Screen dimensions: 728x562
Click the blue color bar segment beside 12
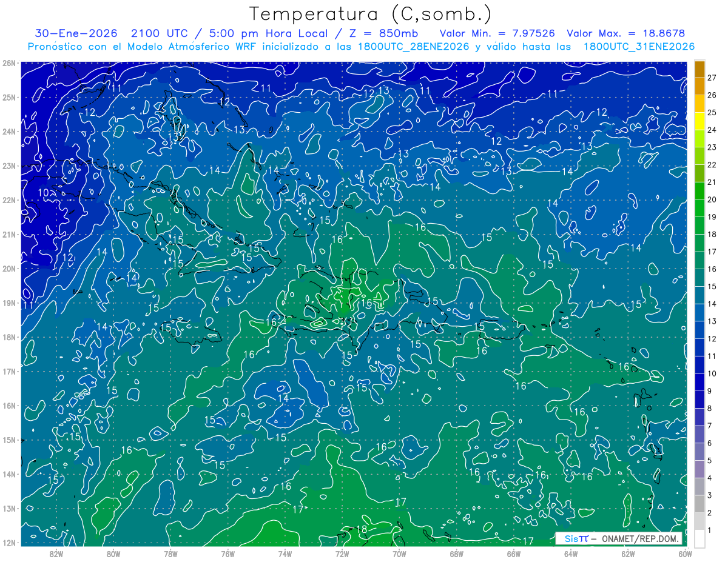(x=699, y=330)
